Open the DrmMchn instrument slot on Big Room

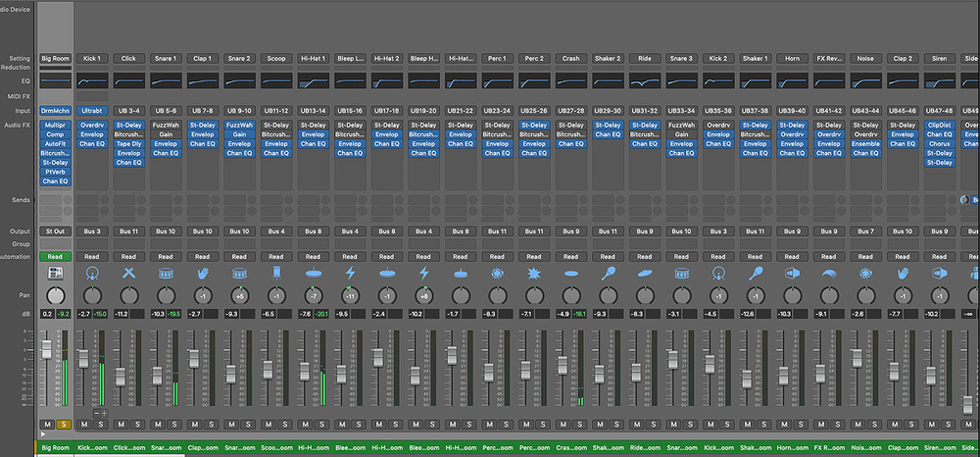(56, 112)
